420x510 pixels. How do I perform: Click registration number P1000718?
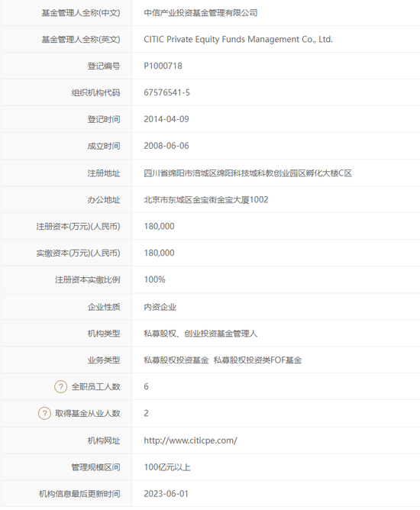pyautogui.click(x=163, y=66)
